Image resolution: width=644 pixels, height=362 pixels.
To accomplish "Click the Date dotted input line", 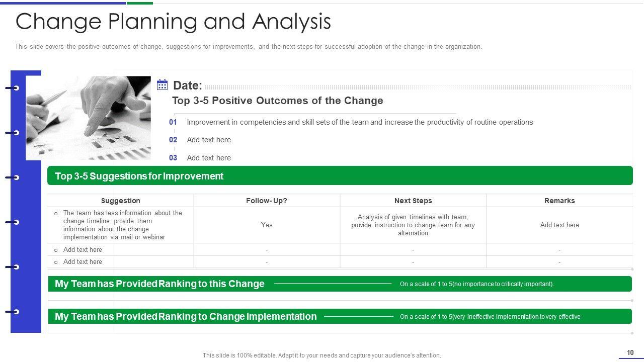I will 418,87.
